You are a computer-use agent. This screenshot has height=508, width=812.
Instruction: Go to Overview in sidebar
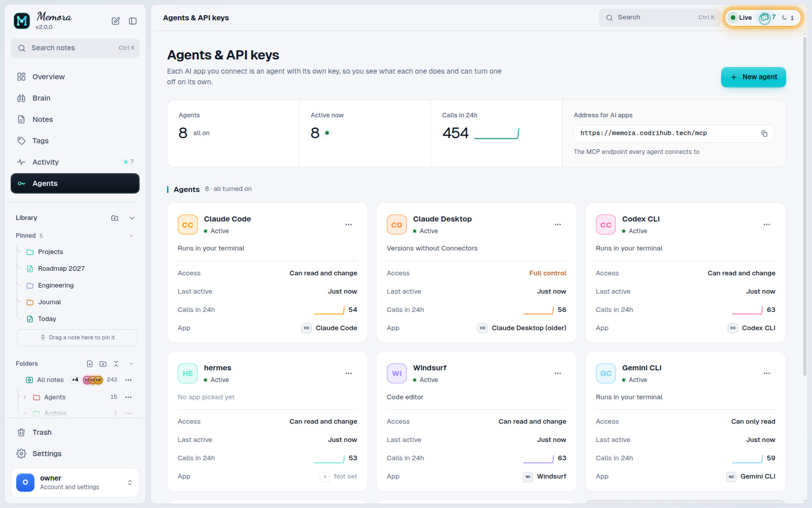[75, 77]
